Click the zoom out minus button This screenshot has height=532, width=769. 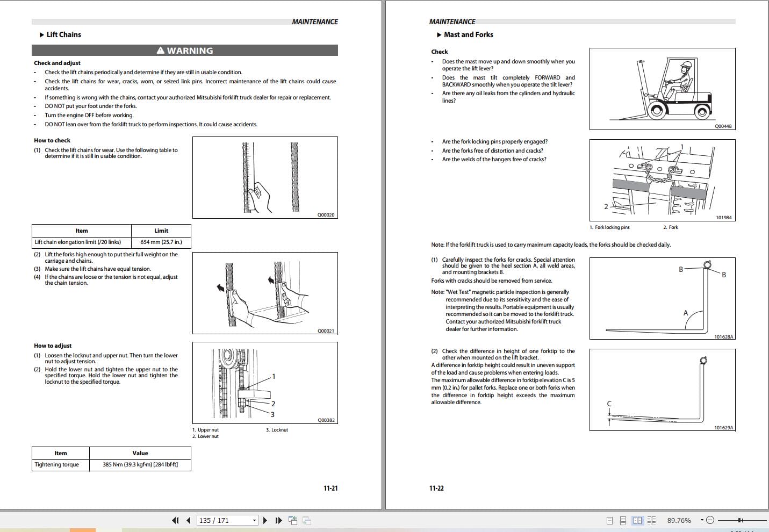710,520
